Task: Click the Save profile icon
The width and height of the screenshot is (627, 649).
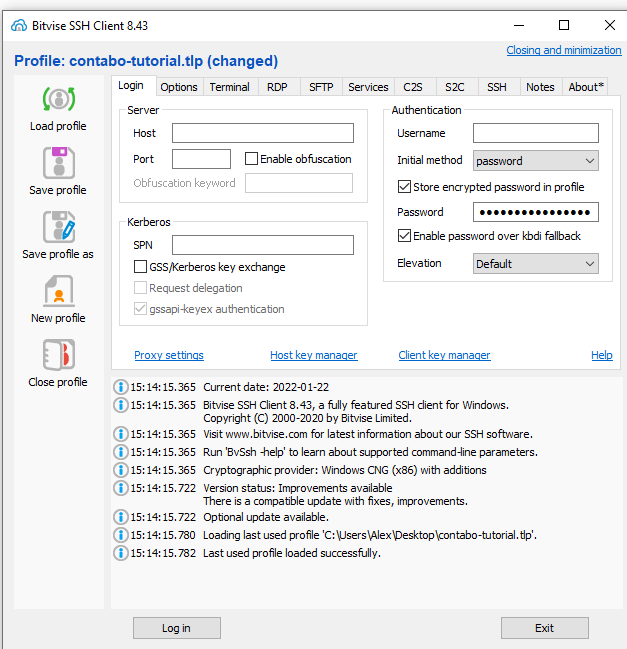Action: [x=59, y=163]
